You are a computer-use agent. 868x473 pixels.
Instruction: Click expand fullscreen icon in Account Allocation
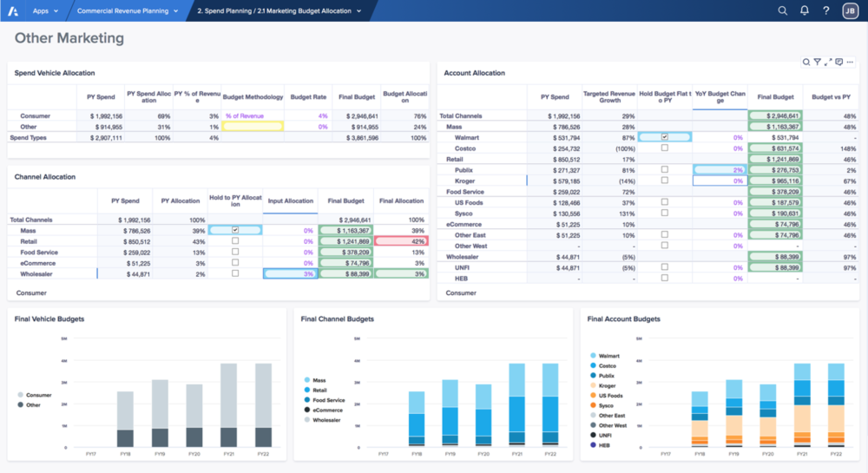click(828, 62)
